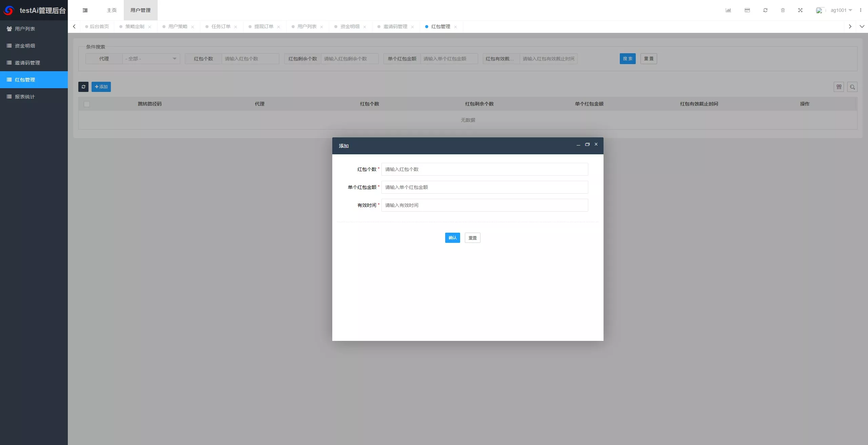Open 资金明细 in the sidebar
The image size is (868, 445).
coord(34,46)
